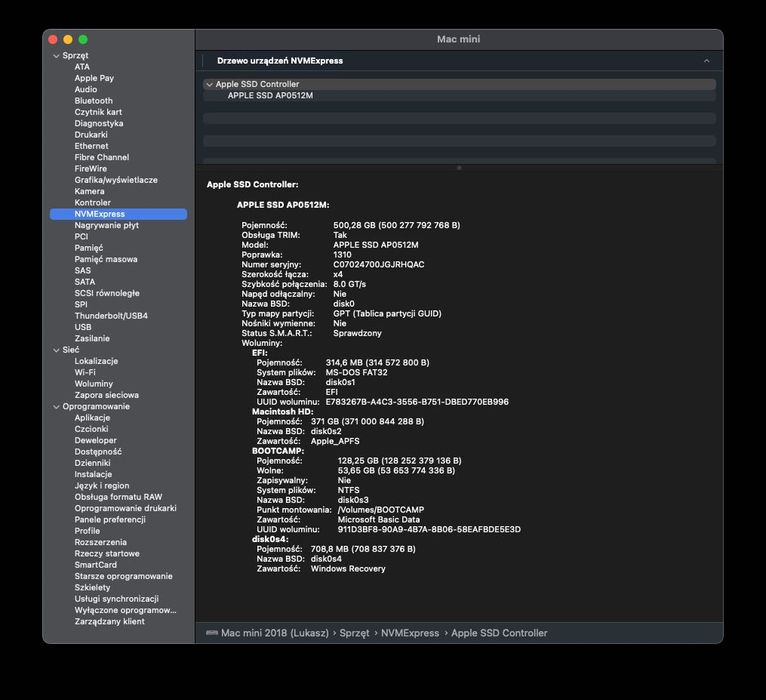This screenshot has height=700, width=766.
Task: Open SCSI równoległe entry
Action: pyautogui.click(x=107, y=293)
